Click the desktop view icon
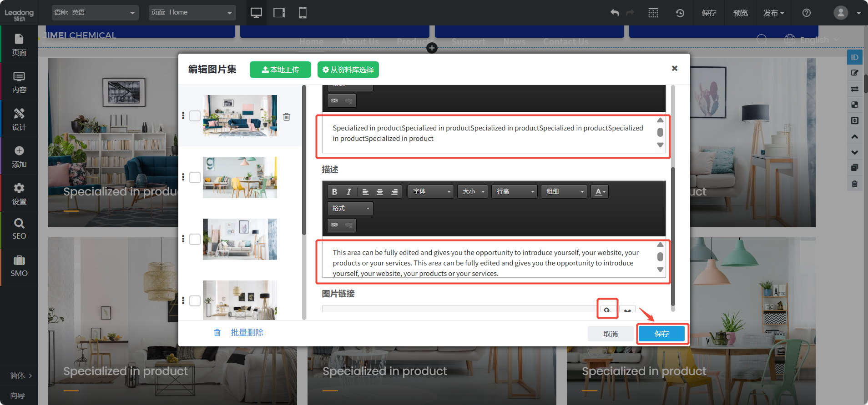This screenshot has height=405, width=868. [x=256, y=13]
